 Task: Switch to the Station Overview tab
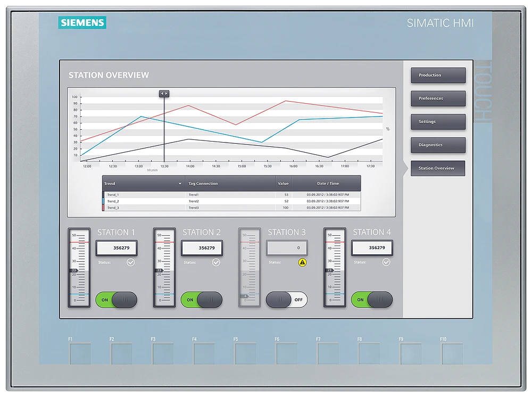[438, 168]
